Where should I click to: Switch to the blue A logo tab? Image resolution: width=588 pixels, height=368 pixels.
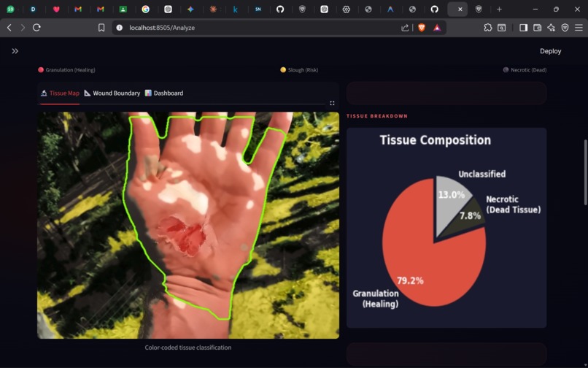390,9
